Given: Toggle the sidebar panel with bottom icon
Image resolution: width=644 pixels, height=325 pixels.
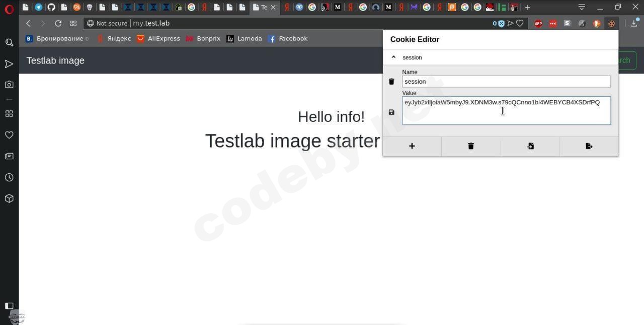Looking at the screenshot, I should 9,305.
